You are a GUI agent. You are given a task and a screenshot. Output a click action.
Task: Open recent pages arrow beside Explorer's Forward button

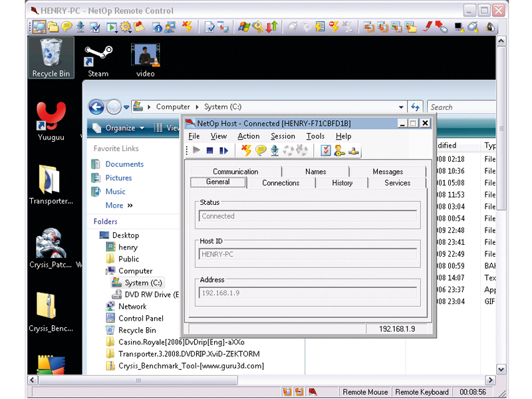[126, 107]
